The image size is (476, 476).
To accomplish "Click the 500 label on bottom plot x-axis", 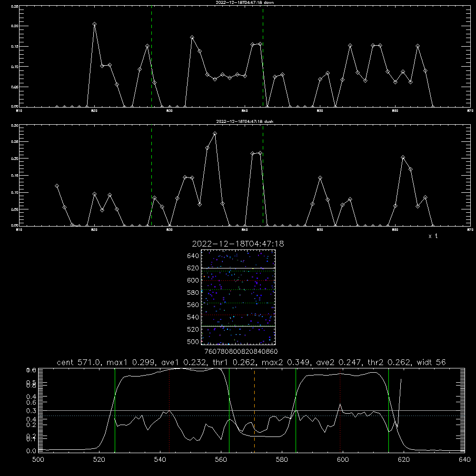I will pos(38,460).
